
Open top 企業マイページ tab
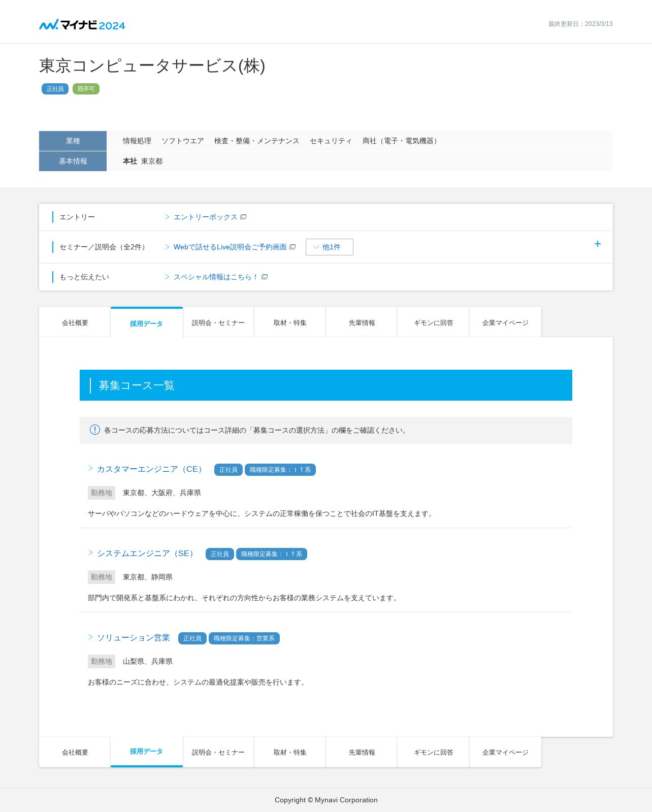pos(505,322)
